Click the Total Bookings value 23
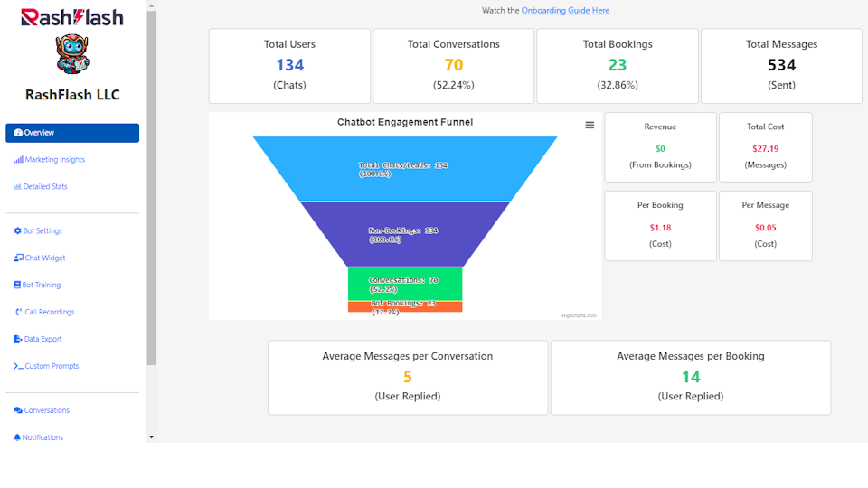 pos(618,65)
